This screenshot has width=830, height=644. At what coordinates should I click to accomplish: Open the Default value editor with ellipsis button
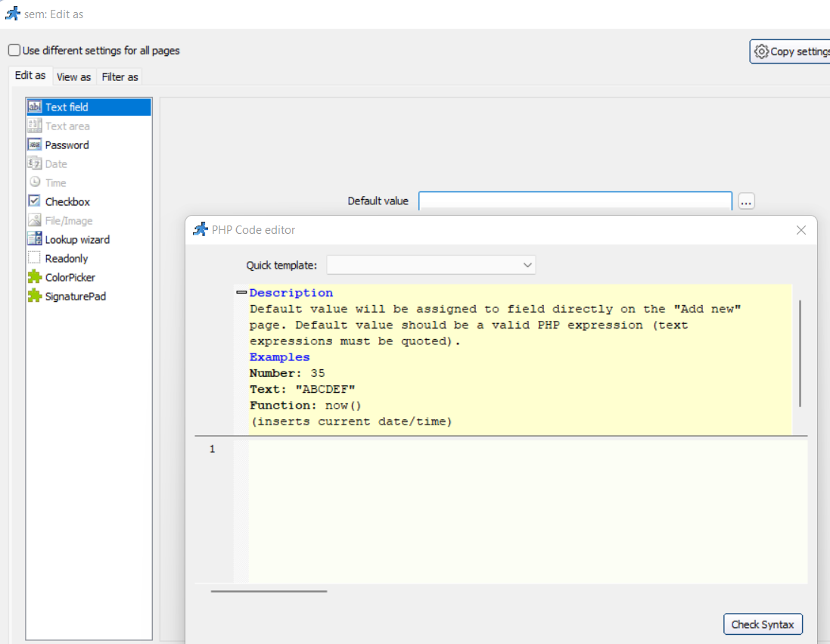tap(746, 201)
